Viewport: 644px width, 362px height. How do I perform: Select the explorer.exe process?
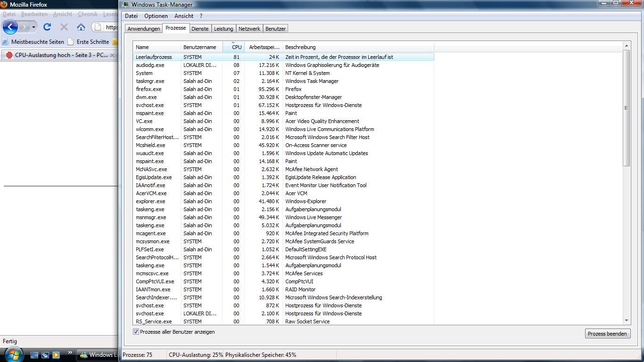click(283, 201)
